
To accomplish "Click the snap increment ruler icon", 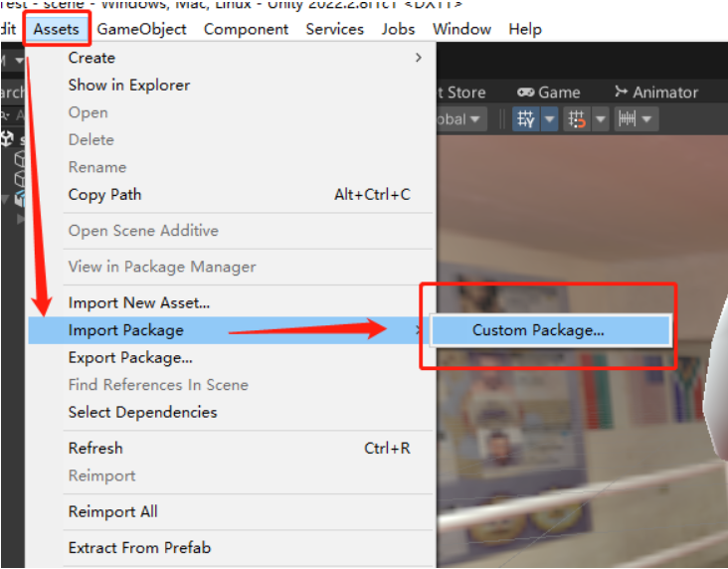I will (628, 119).
